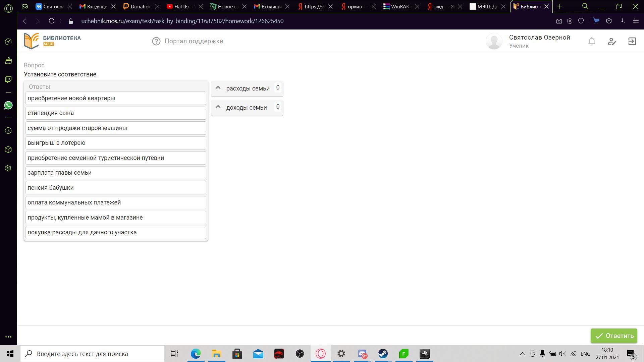Click the logout exit icon
The image size is (644, 362).
pyautogui.click(x=632, y=41)
